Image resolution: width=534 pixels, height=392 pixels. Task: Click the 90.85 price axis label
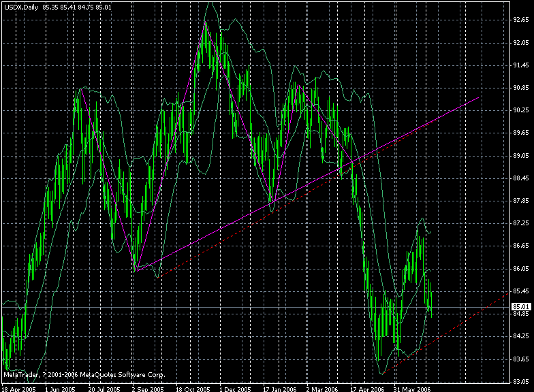click(522, 87)
